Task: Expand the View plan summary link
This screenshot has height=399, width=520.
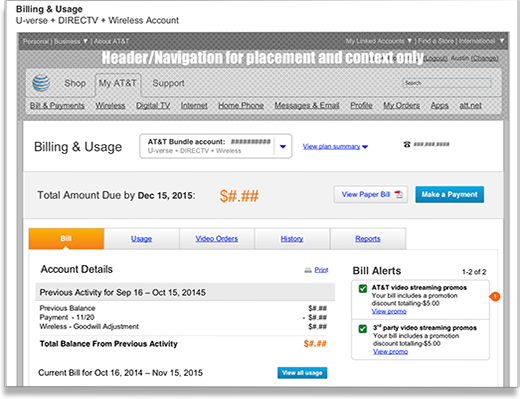Action: click(335, 146)
